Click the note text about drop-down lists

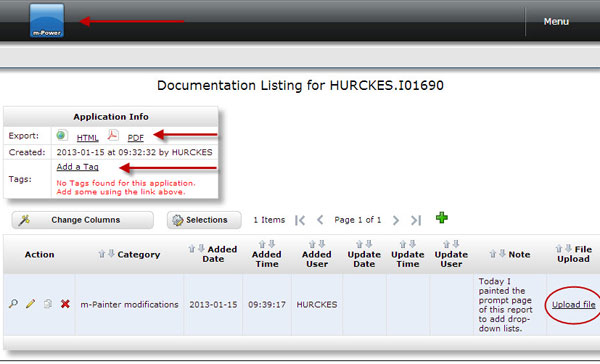[x=505, y=305]
